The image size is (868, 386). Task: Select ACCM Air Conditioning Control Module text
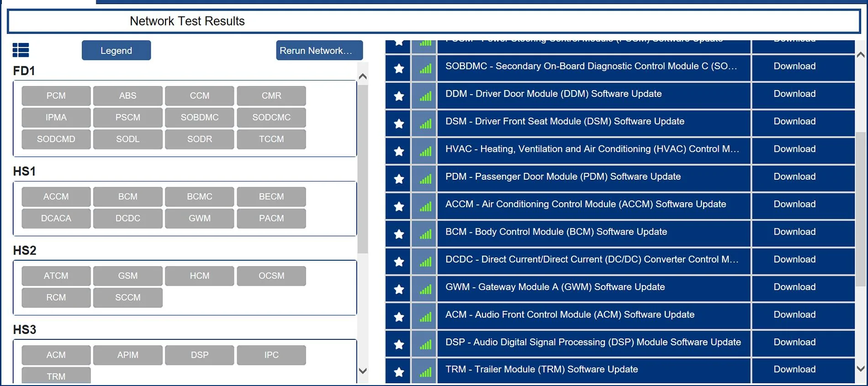click(586, 204)
